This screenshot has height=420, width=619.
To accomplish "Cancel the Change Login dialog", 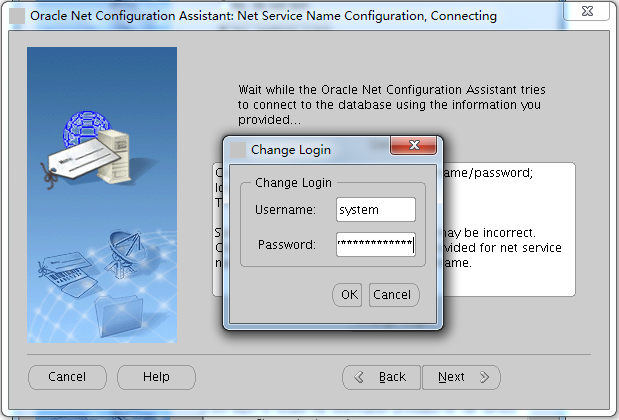I will click(394, 295).
